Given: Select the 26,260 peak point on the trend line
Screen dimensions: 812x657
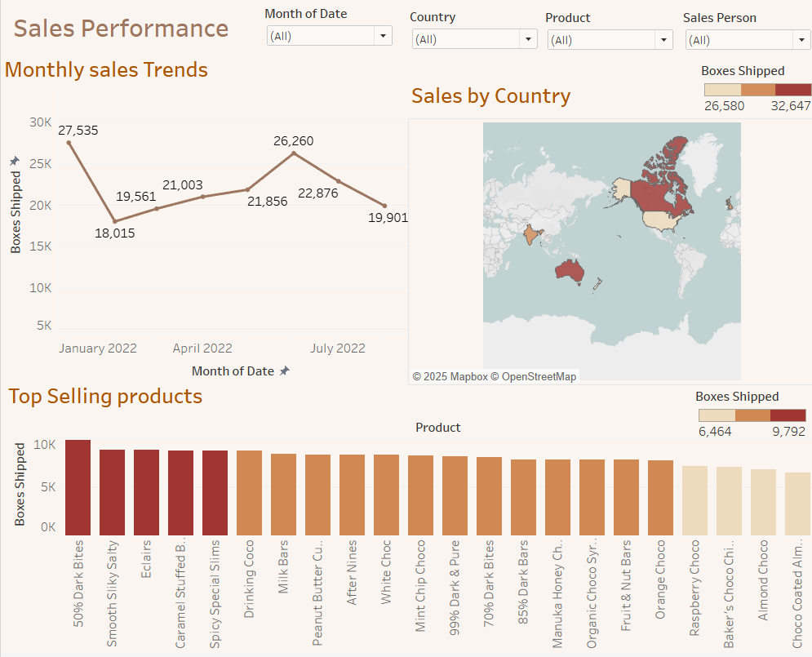Looking at the screenshot, I should [293, 154].
